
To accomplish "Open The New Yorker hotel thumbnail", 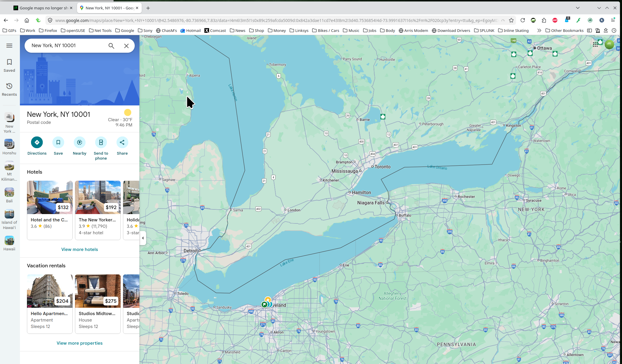I will [x=98, y=197].
